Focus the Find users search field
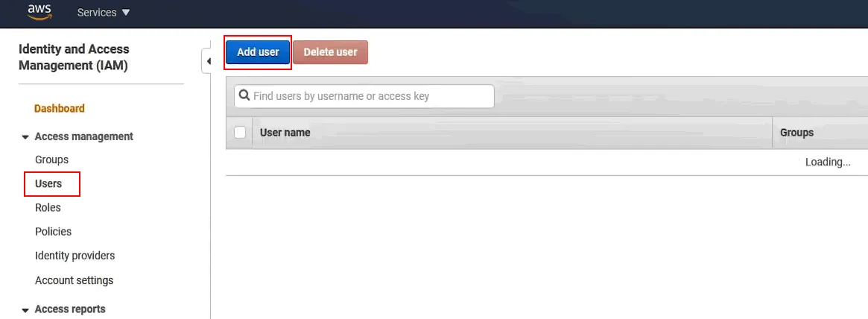This screenshot has width=868, height=319. coord(364,96)
